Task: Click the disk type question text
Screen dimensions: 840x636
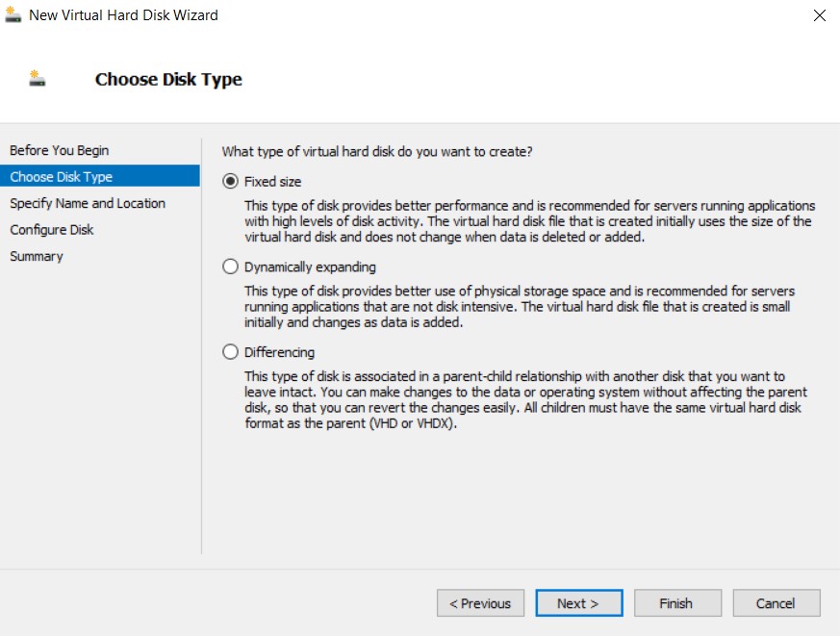Action: pyautogui.click(x=377, y=152)
